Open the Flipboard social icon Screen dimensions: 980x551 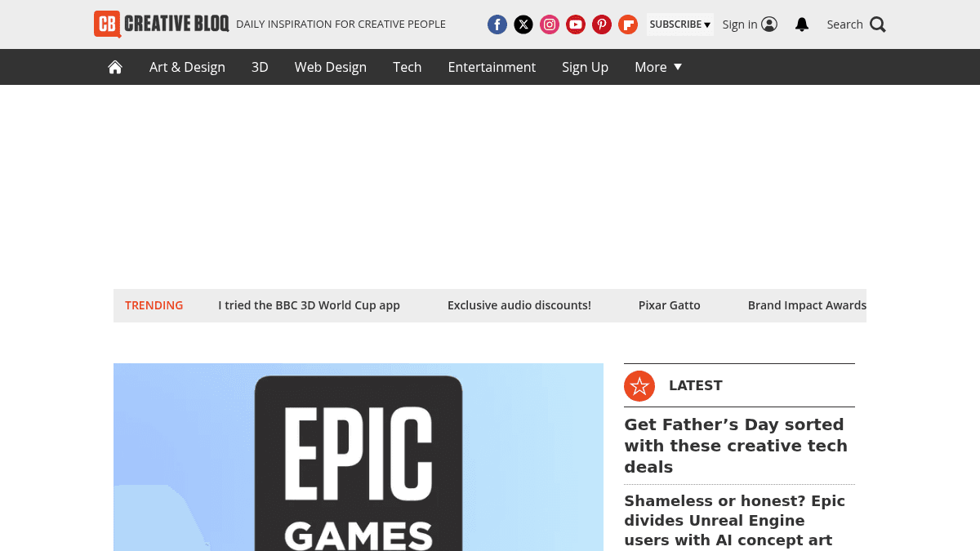628,24
